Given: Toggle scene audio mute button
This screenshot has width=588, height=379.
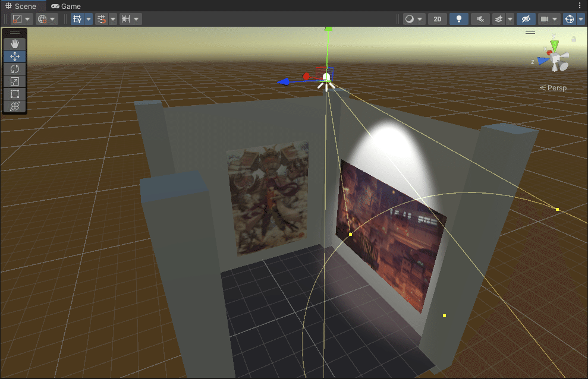Looking at the screenshot, I should 480,19.
